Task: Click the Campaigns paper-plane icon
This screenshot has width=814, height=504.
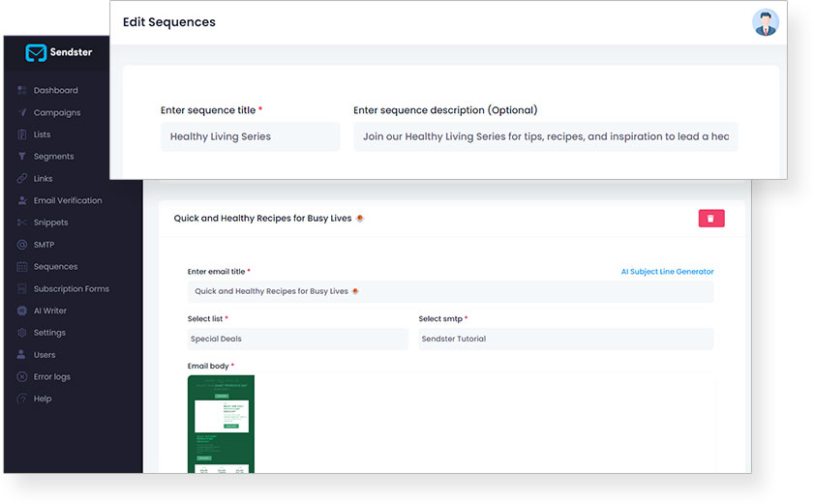Action: tap(22, 112)
